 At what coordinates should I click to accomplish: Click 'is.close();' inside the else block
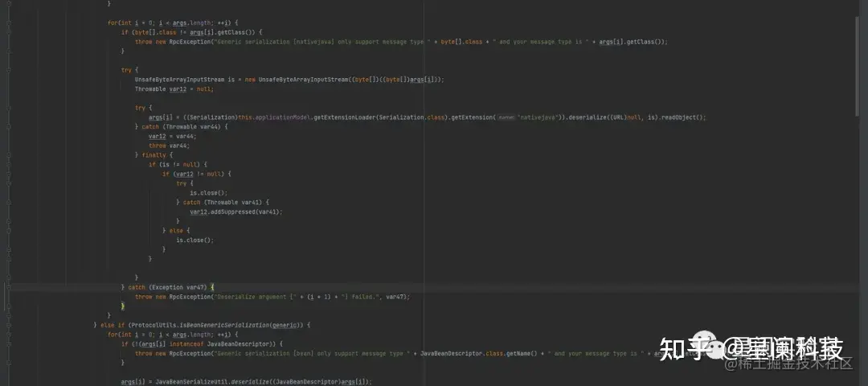[194, 240]
